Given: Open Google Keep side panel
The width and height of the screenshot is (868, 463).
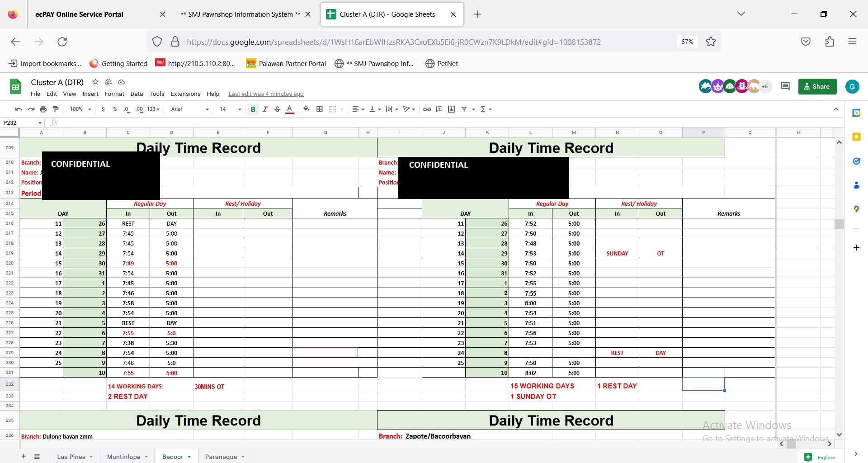Looking at the screenshot, I should coord(856,137).
